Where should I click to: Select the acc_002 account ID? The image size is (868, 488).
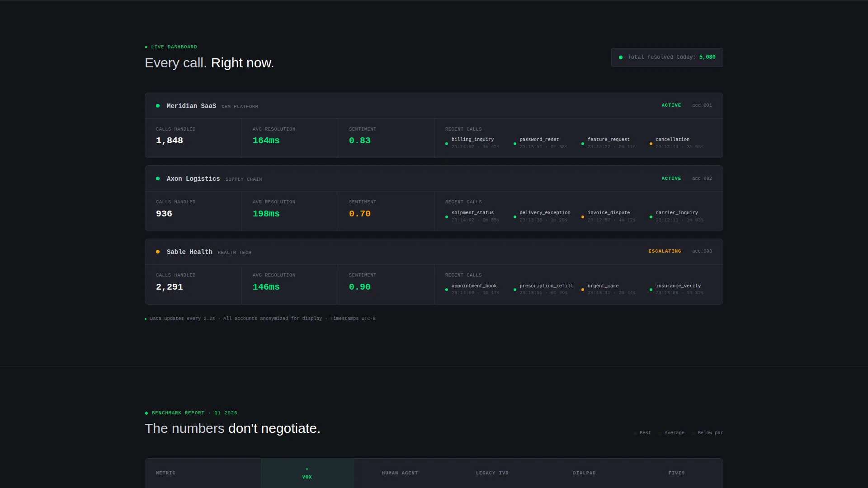702,178
